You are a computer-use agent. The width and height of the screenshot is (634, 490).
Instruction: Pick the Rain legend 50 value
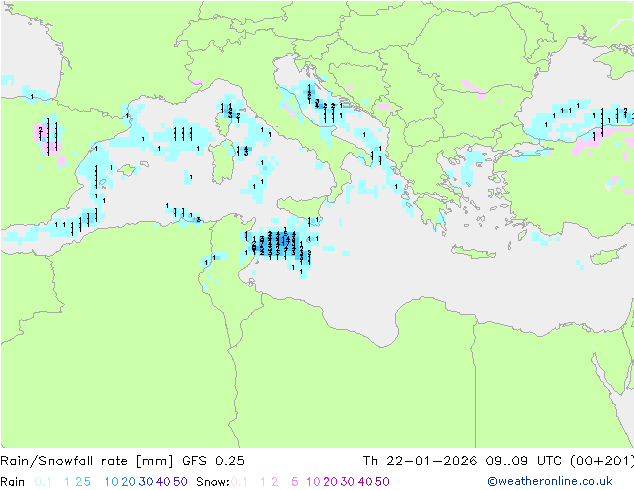point(180,482)
